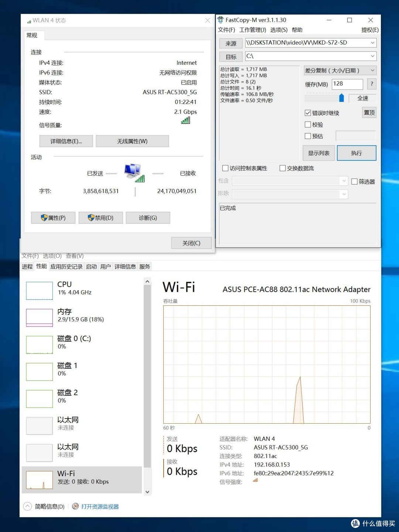Click the shield Disable button in WLAN status
The height and width of the screenshot is (532, 399).
(x=101, y=218)
